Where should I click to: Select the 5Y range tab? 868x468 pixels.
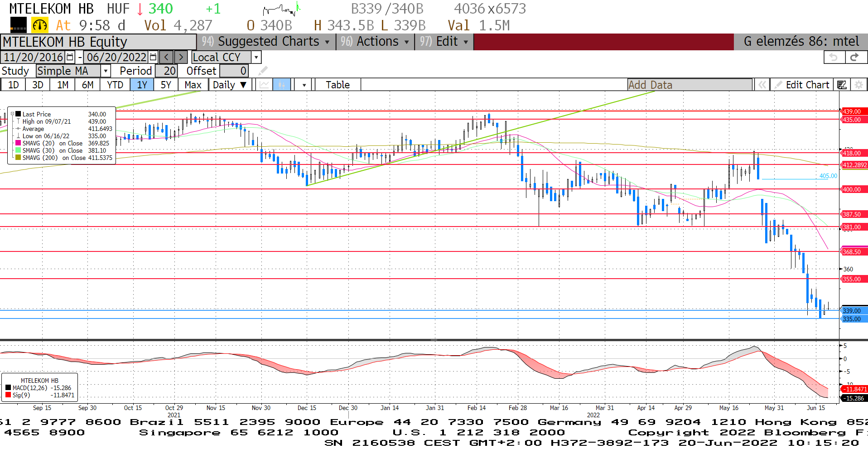[x=166, y=85]
